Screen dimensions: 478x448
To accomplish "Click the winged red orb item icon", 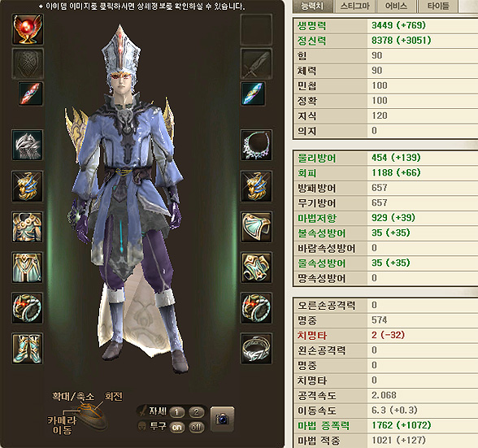I will click(28, 29).
